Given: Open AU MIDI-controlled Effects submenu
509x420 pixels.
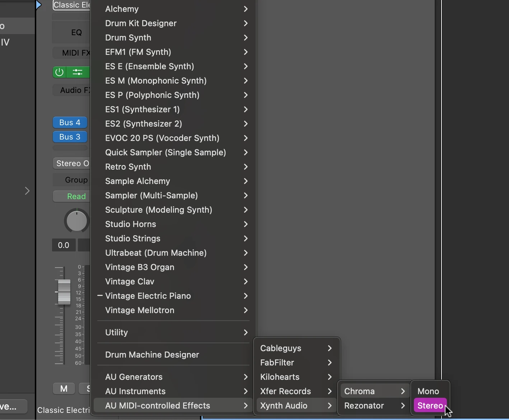Looking at the screenshot, I should pos(173,406).
